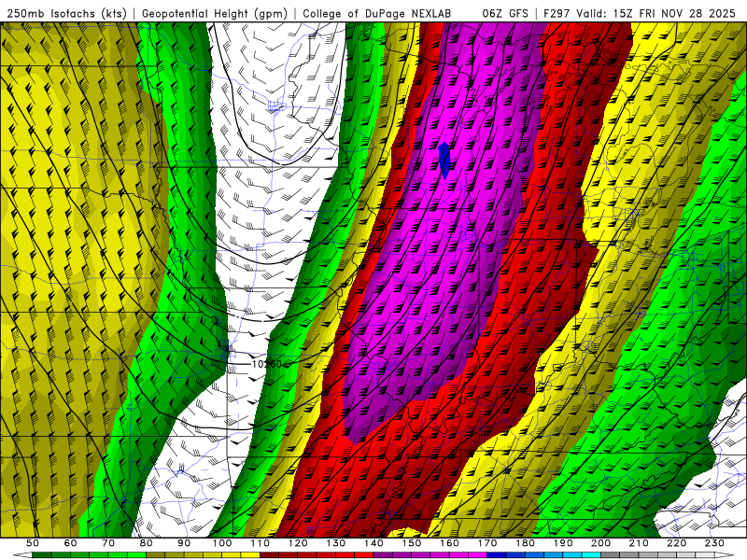Click the 130 value on the color scale
Screen dimensions: 747x560
[x=335, y=543]
